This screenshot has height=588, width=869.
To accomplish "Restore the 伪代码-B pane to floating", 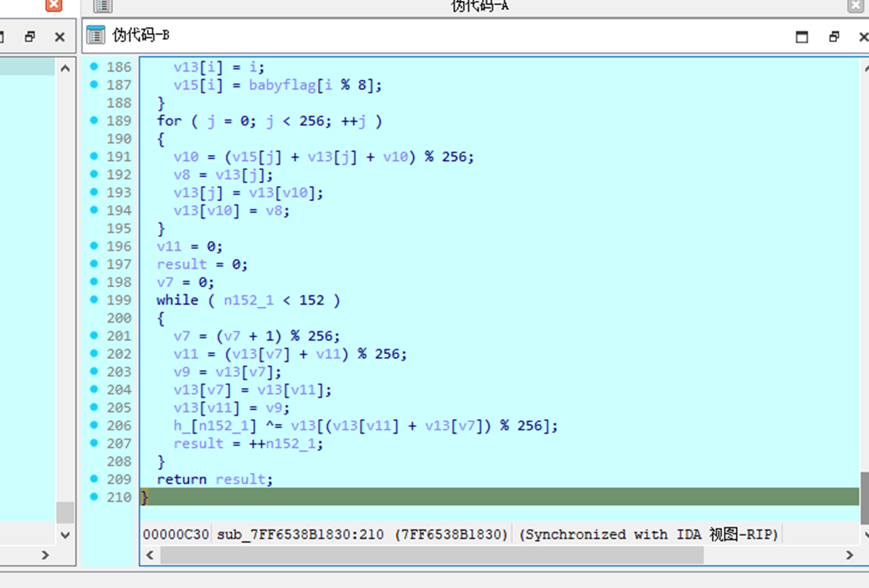I will click(x=834, y=36).
